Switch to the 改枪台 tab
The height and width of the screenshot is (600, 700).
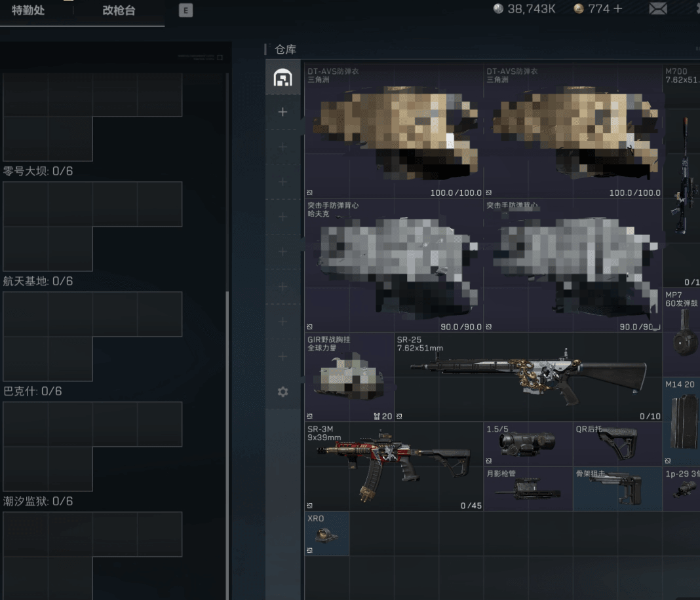point(119,10)
